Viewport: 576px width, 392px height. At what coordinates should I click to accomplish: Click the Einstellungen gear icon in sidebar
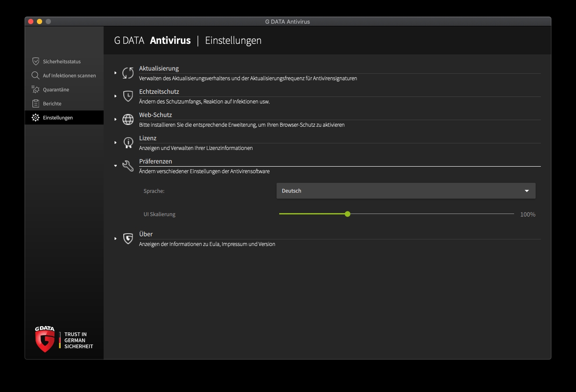coord(36,118)
